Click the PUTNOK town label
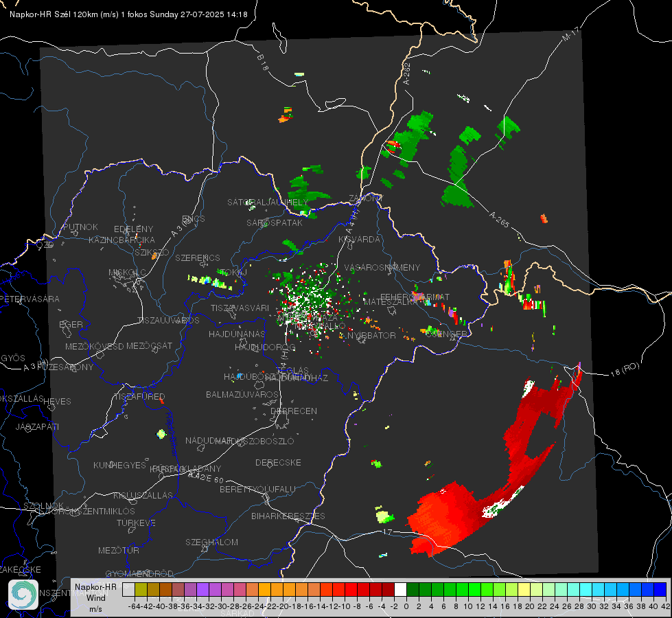 tap(80, 227)
